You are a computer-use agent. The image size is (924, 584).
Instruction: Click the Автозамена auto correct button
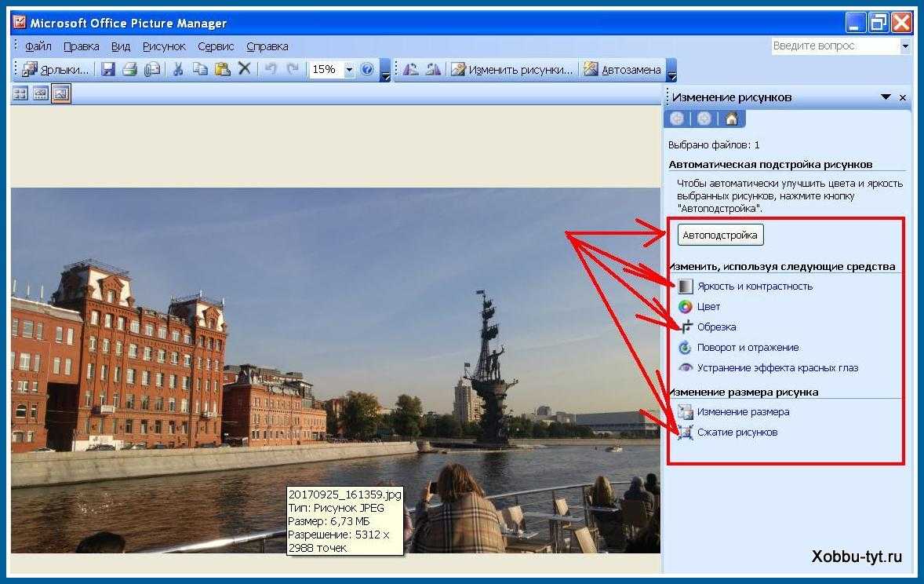point(622,70)
